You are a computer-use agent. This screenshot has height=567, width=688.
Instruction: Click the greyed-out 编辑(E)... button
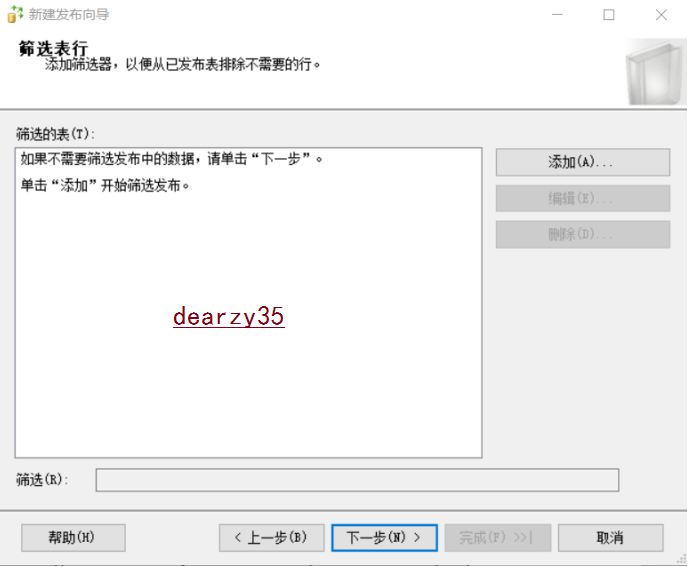tap(582, 198)
